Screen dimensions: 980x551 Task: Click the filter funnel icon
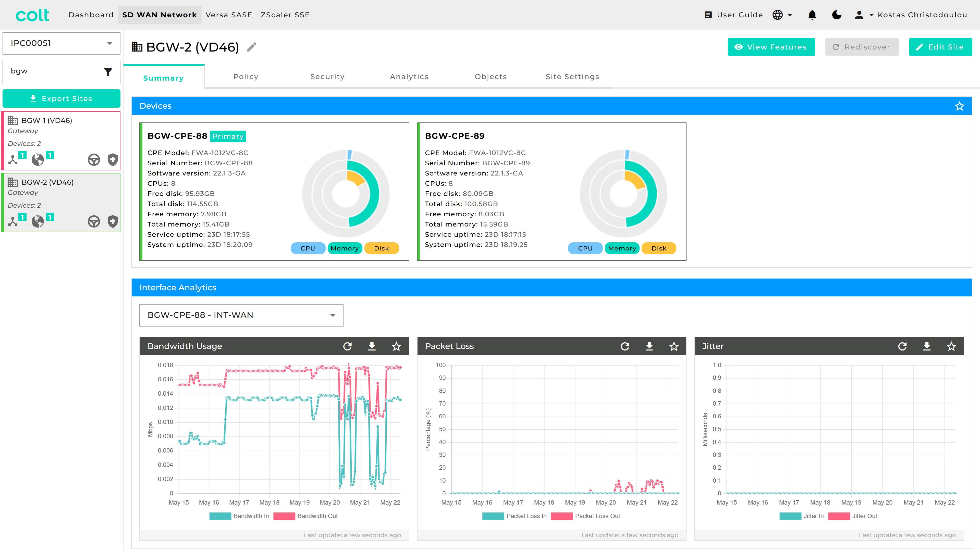coord(108,71)
